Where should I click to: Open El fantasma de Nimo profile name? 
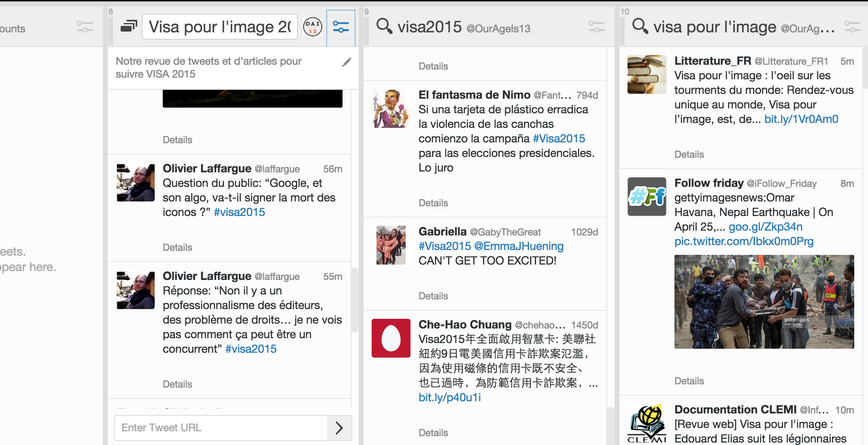tap(474, 95)
